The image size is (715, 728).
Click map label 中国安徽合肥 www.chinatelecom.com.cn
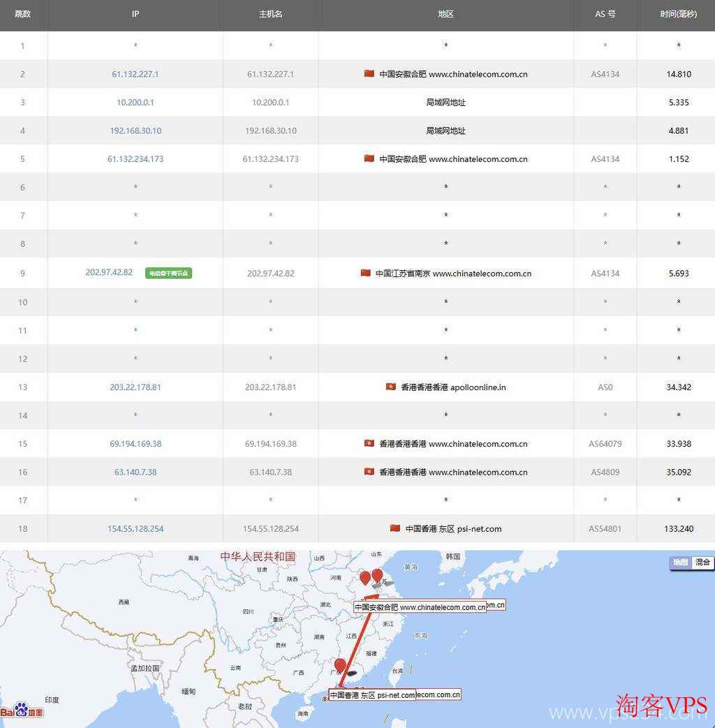click(420, 607)
